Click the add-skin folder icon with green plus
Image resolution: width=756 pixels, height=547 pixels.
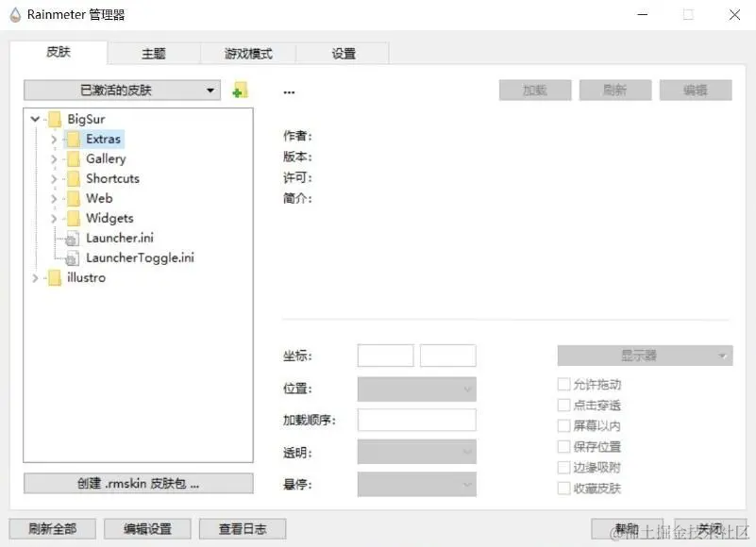click(x=240, y=91)
